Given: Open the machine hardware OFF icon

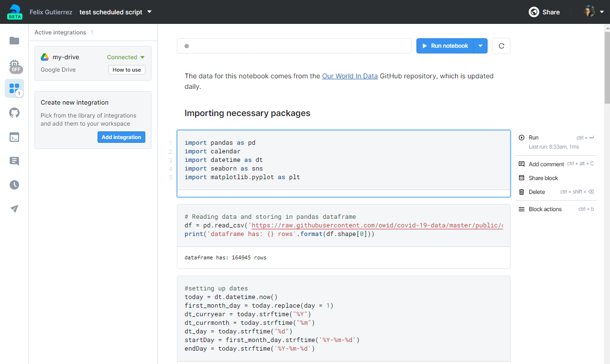Looking at the screenshot, I should [15, 66].
